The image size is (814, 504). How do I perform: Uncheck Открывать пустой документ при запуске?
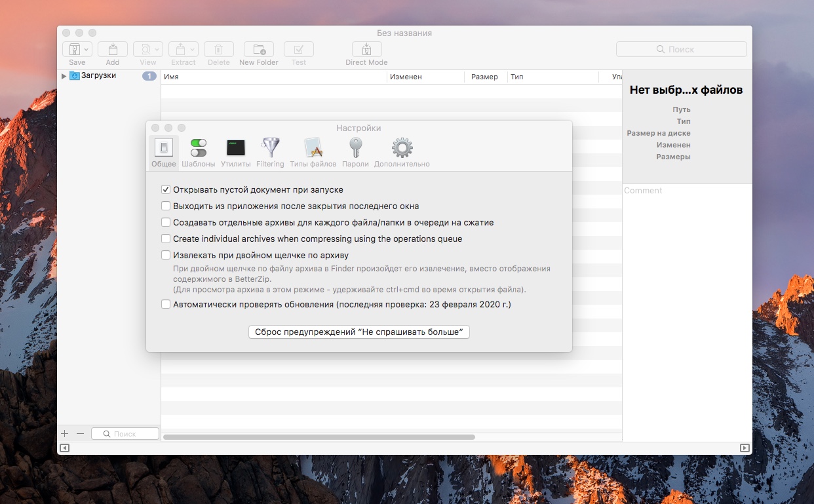[166, 190]
